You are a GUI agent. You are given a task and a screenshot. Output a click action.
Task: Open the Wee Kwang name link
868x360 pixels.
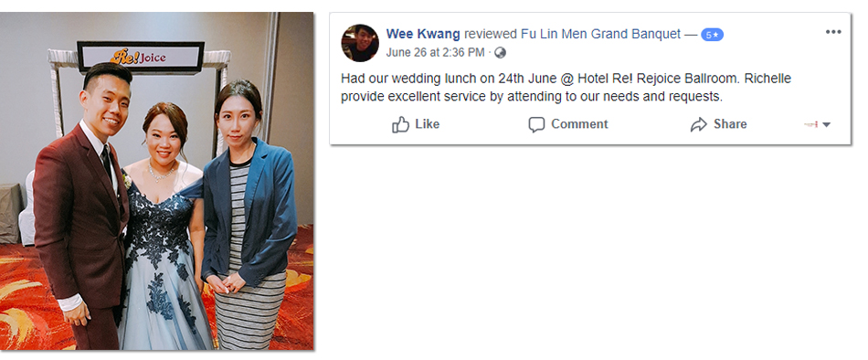pyautogui.click(x=423, y=34)
